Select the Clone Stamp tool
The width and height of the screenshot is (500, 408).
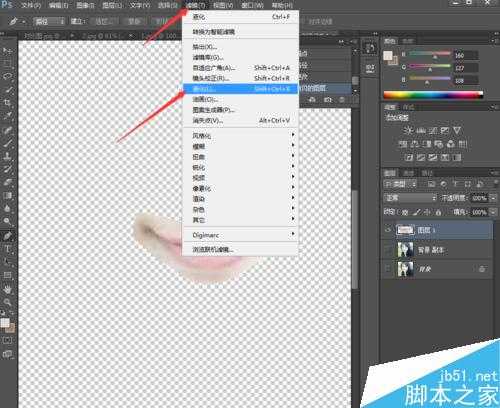[x=7, y=156]
